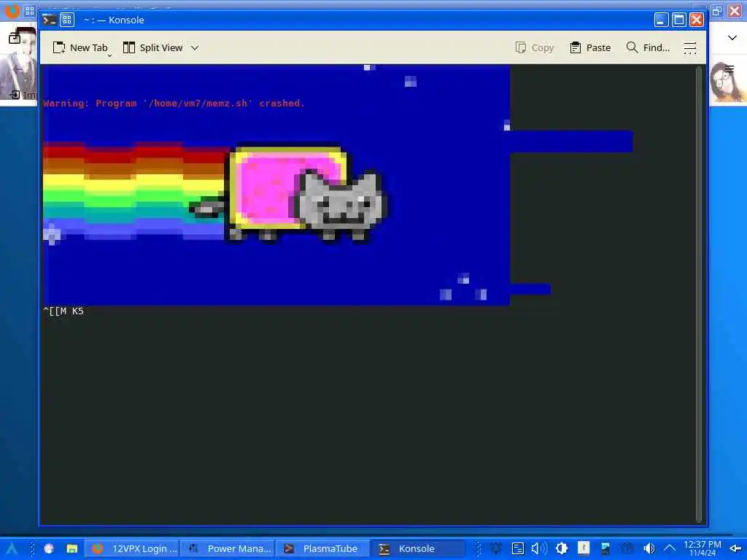The height and width of the screenshot is (560, 747).
Task: Click the Konsole vertical scrollbar
Action: [699, 295]
